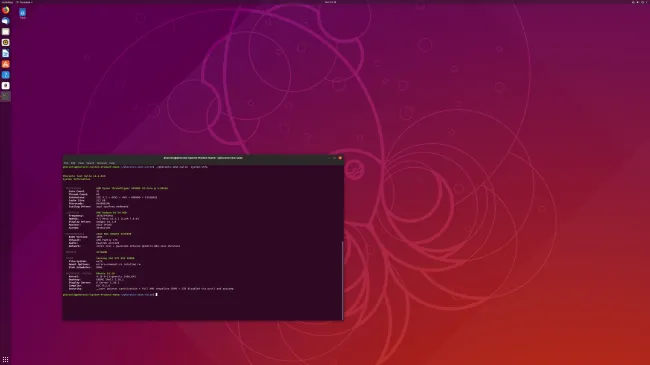The image size is (650, 365).
Task: Click the Network line in terminal output
Action: pos(124,246)
